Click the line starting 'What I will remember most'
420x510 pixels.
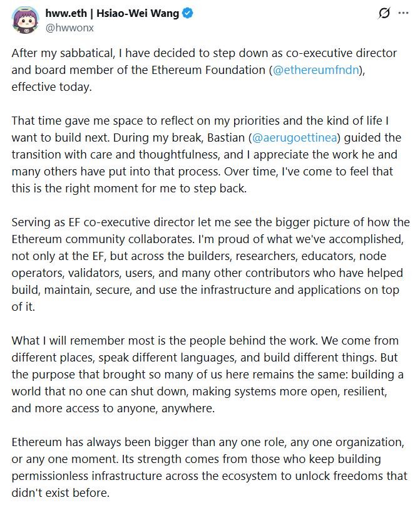[205, 341]
